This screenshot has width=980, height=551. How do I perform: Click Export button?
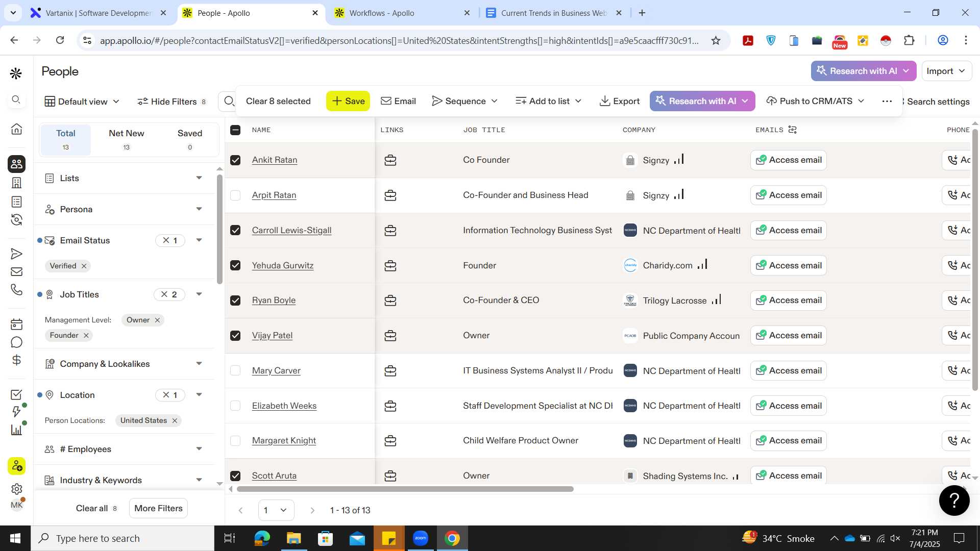[619, 101]
